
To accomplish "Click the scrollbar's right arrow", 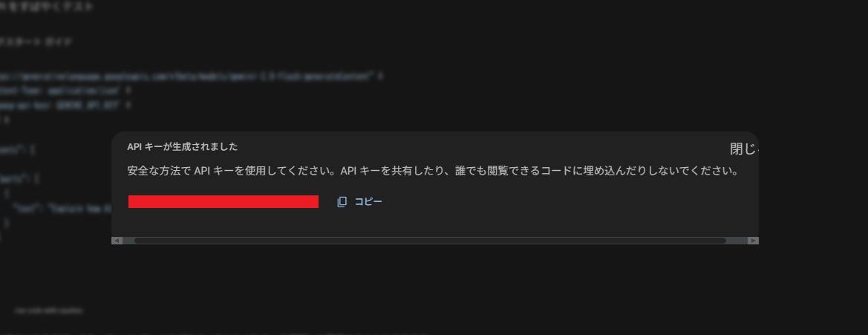I will click(x=753, y=241).
